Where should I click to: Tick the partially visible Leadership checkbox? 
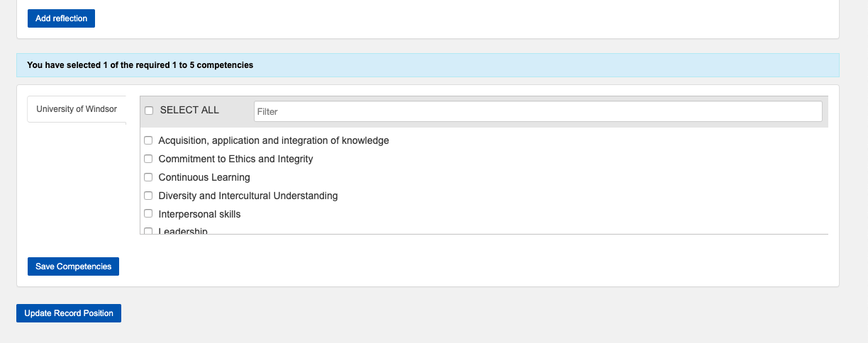149,231
